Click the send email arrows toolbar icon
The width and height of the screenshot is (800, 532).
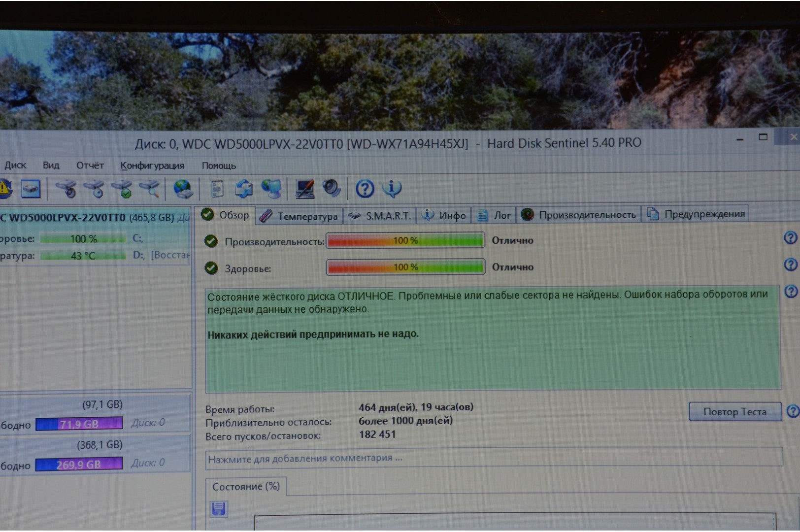click(x=243, y=189)
